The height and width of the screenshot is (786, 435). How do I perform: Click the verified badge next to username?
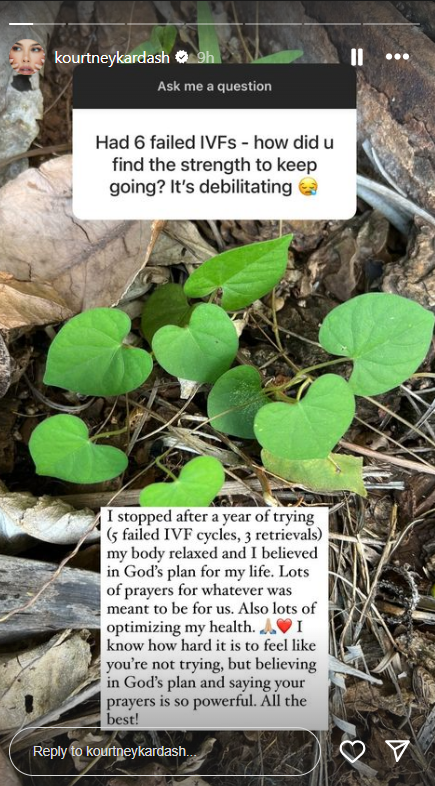pos(181,57)
